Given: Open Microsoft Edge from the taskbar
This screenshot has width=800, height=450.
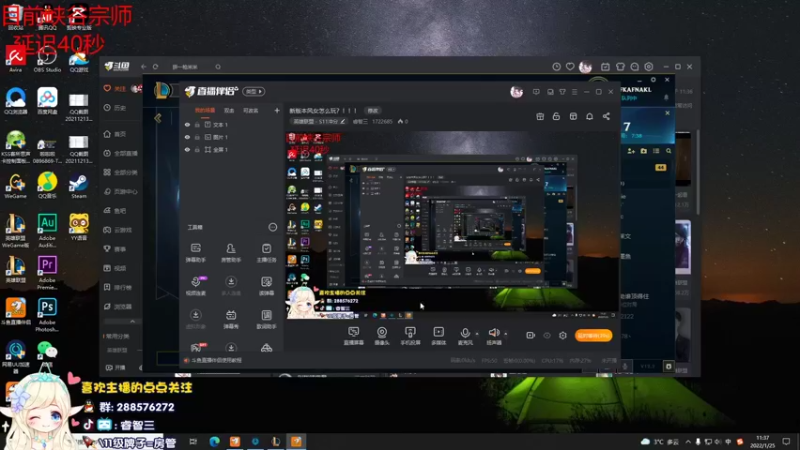Looking at the screenshot, I should point(214,441).
